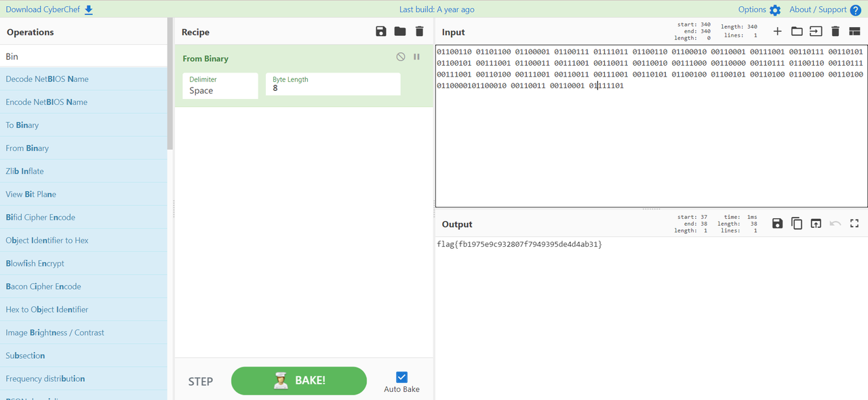Select To Binary from operations list
Viewport: 868px width, 400px height.
pos(22,125)
